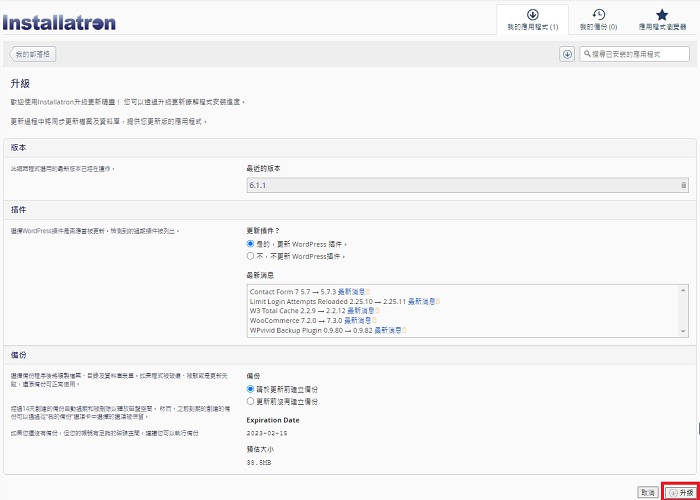Click the 升級 page heading
Viewport: 700px width, 500px height.
(x=20, y=83)
